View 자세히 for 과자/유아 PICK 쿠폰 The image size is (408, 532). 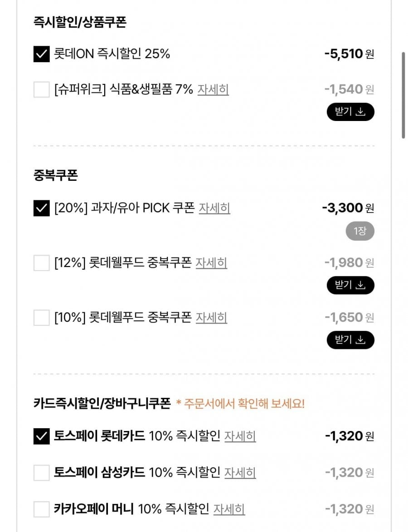(x=214, y=208)
